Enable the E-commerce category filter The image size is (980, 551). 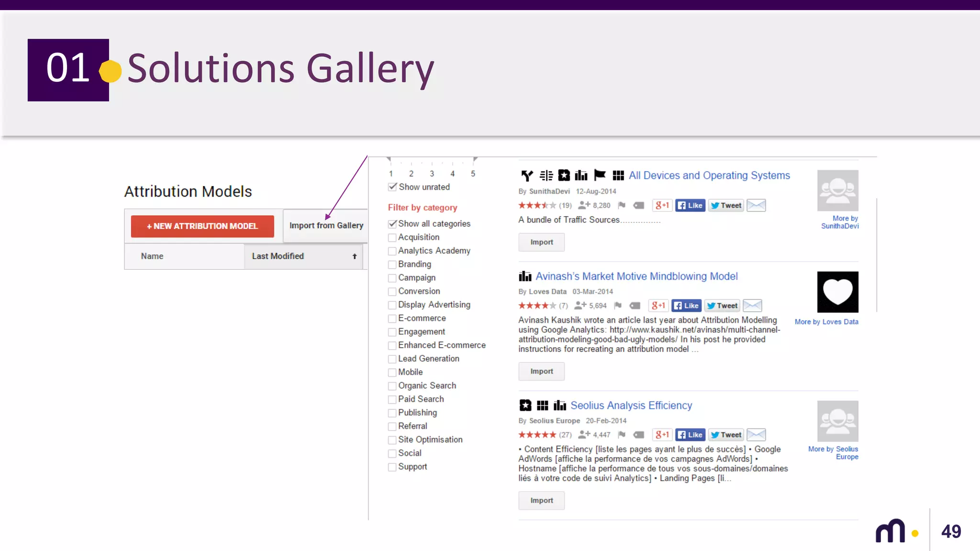(392, 319)
